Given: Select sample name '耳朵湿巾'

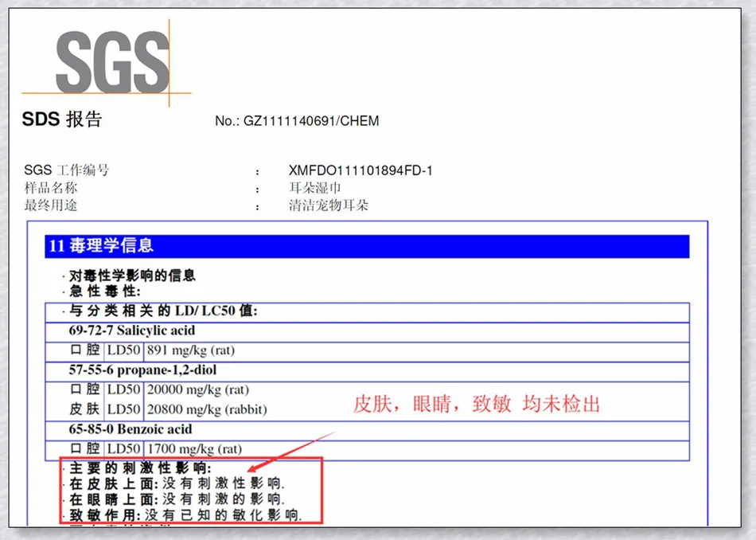Looking at the screenshot, I should 315,188.
